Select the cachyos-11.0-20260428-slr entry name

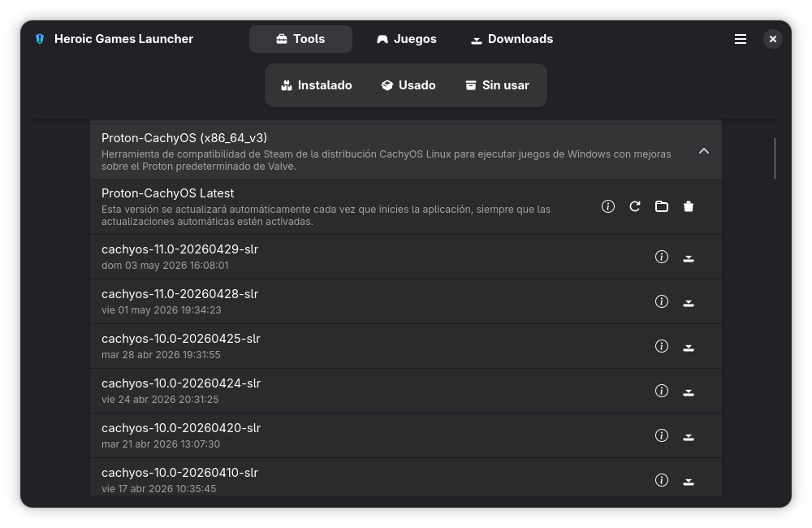coord(179,294)
